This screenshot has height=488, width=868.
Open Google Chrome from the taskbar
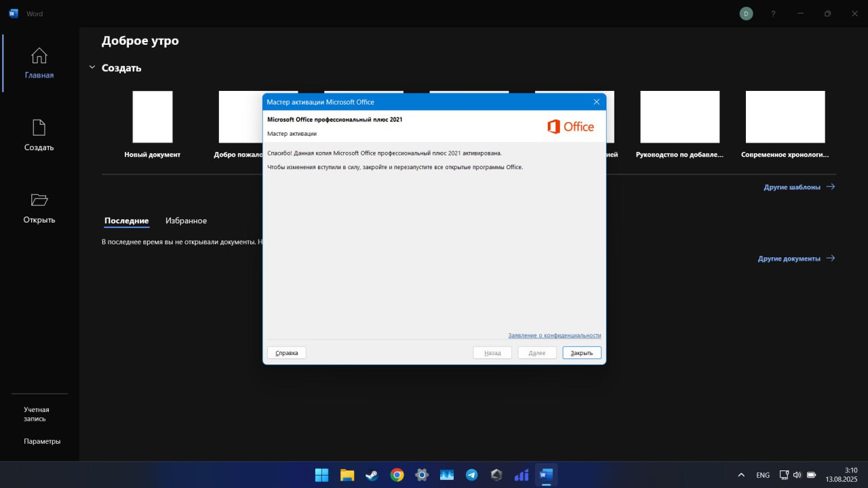[x=397, y=475]
